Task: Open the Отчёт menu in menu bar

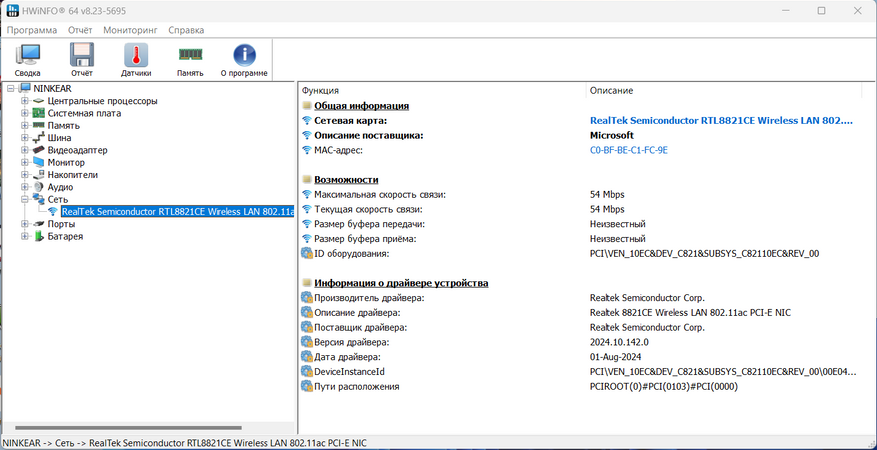Action: pyautogui.click(x=80, y=30)
